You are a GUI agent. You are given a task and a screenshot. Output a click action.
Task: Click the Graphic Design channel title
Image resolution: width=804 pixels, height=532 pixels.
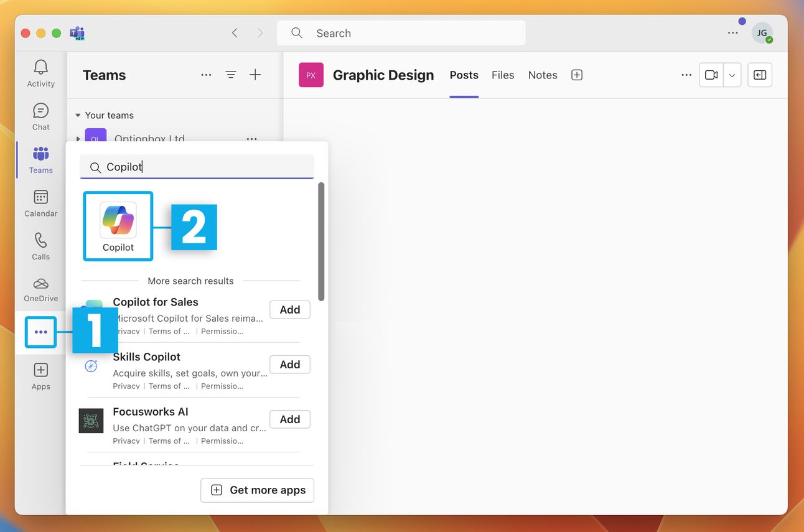pos(383,75)
